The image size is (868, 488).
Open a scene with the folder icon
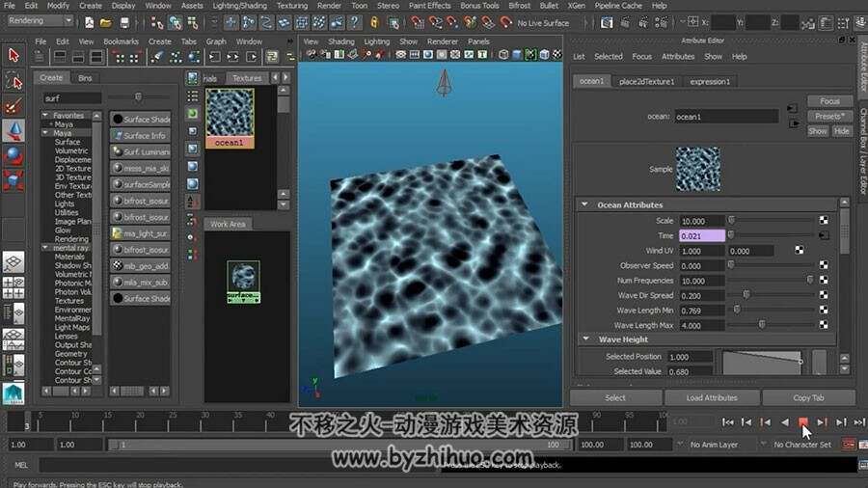click(x=106, y=23)
